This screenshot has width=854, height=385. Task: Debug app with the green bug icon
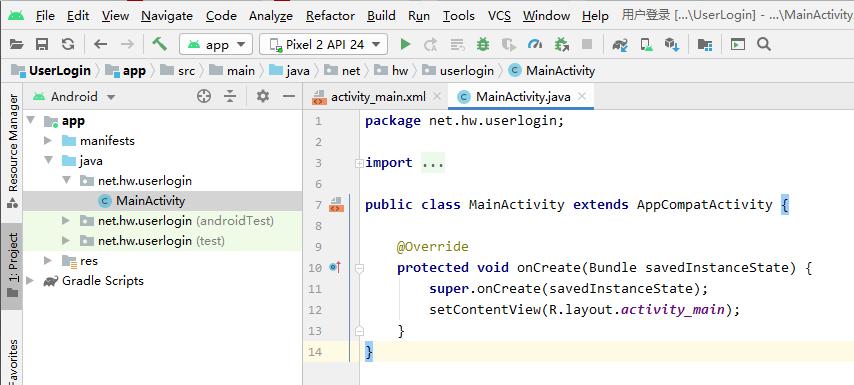[483, 45]
